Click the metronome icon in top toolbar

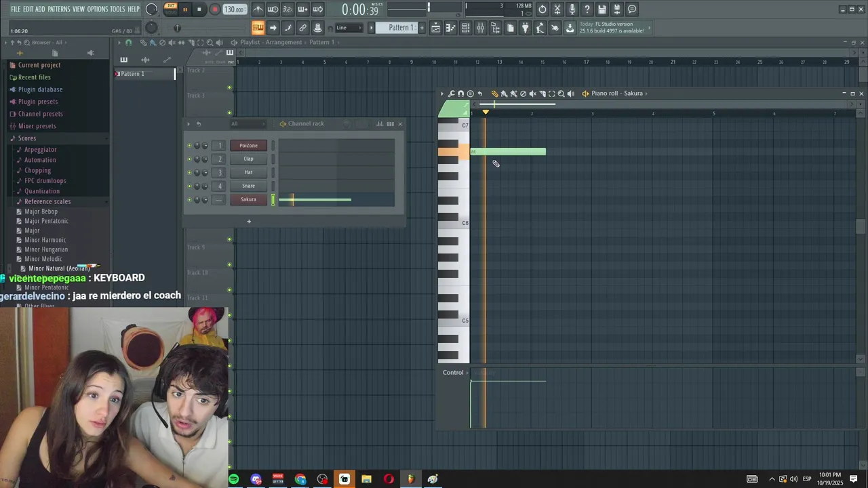coord(258,9)
